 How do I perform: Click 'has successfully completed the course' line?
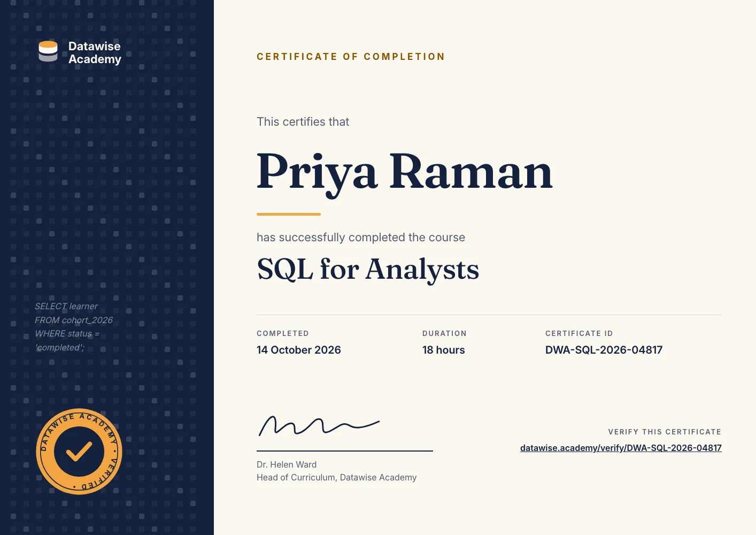361,238
